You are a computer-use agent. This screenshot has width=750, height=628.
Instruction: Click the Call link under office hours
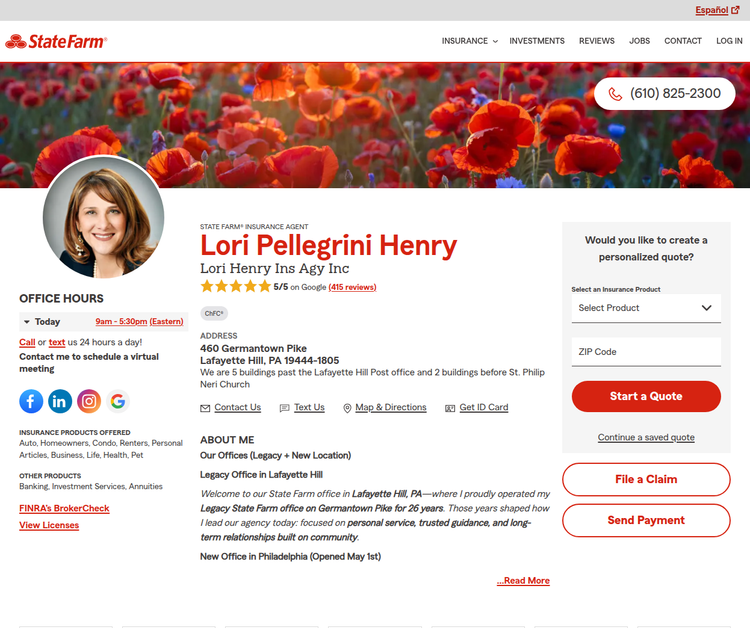tap(27, 342)
